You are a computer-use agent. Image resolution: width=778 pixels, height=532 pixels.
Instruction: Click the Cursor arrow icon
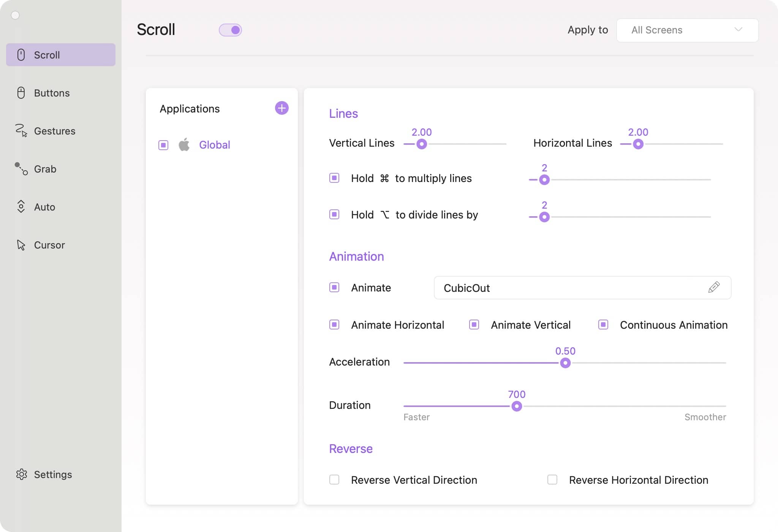21,245
